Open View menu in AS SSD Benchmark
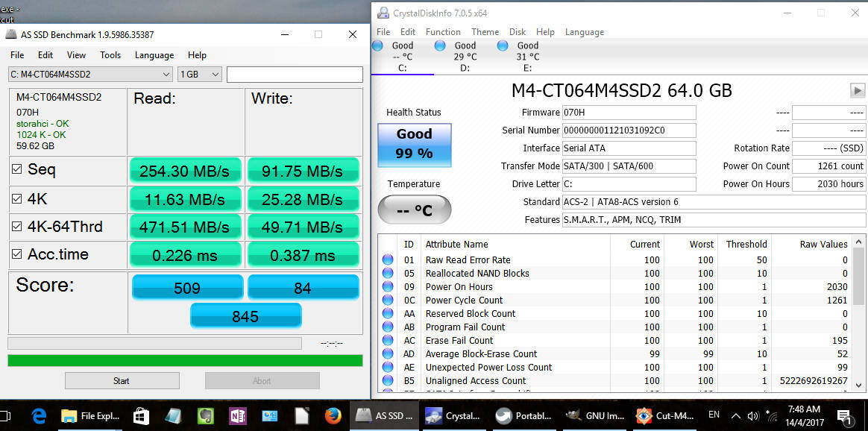The width and height of the screenshot is (868, 431). coord(76,54)
